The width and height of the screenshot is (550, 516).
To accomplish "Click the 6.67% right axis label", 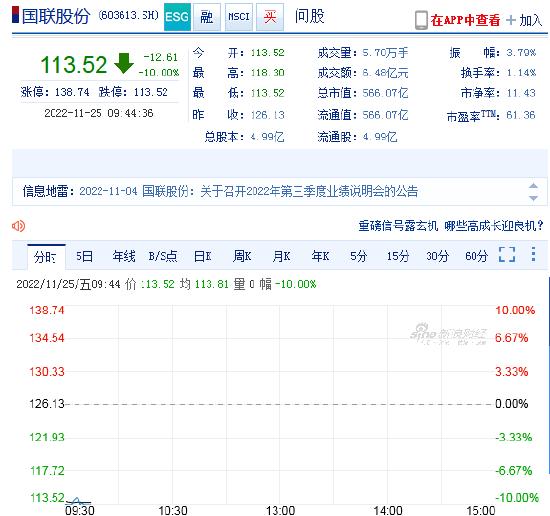I will (511, 338).
